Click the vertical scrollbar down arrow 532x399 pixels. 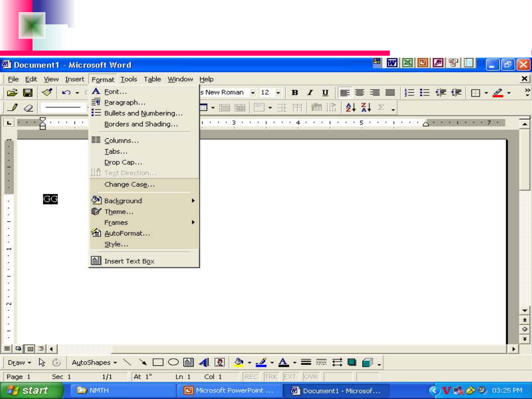coord(525,310)
